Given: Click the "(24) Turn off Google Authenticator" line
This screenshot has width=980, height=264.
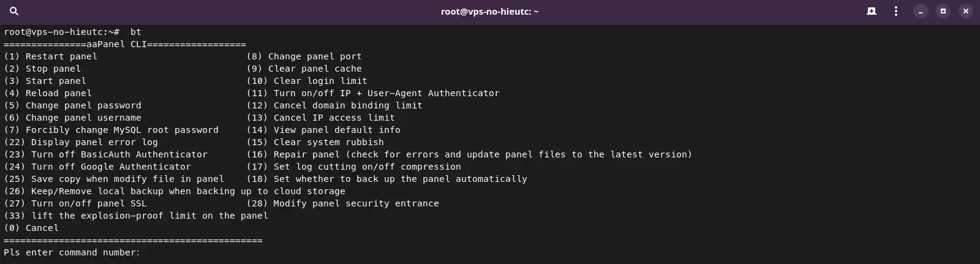Looking at the screenshot, I should 97,167.
